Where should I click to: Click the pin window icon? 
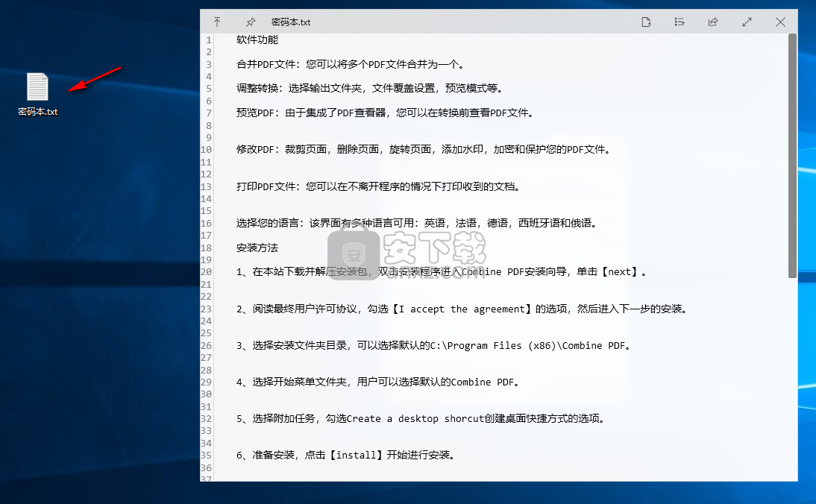[x=251, y=22]
